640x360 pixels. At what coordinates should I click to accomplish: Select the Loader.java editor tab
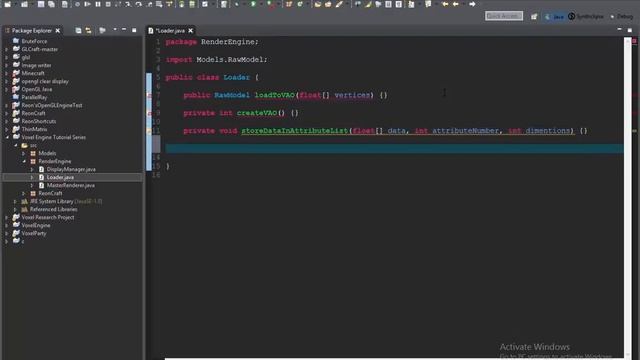tap(171, 31)
